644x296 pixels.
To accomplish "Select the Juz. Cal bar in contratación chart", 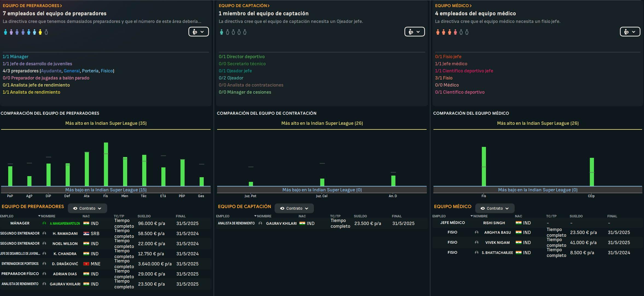I will [x=322, y=182].
